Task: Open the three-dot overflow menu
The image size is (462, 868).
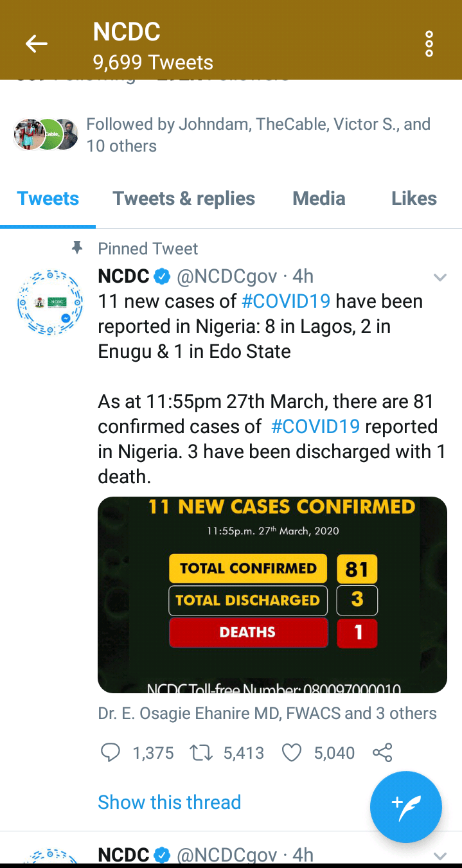Action: click(x=429, y=44)
